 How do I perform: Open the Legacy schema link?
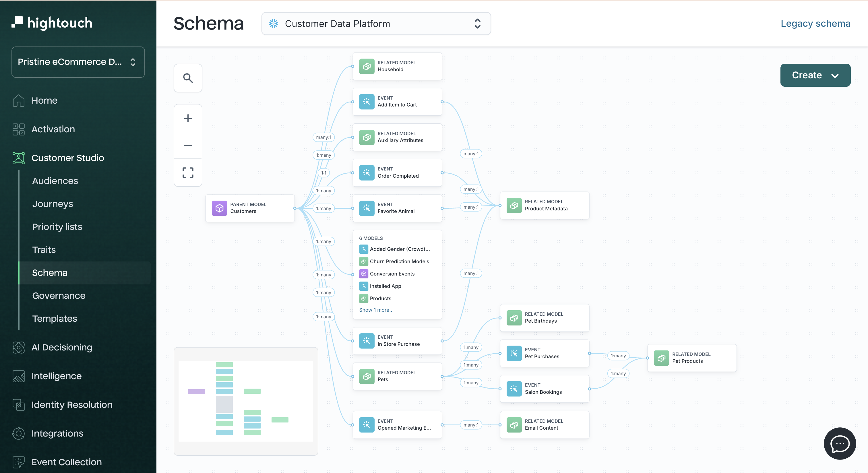tap(815, 24)
